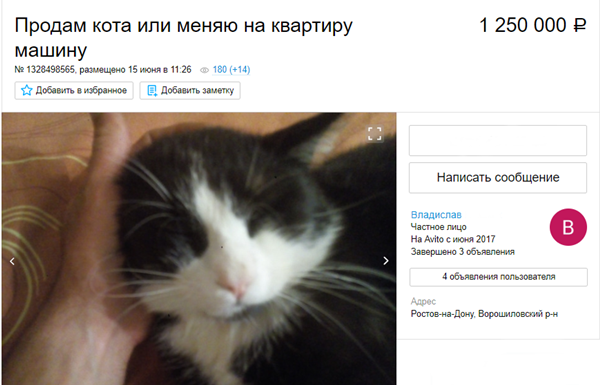The image size is (600, 385).
Task: Click the eye views icon
Action: tap(204, 70)
